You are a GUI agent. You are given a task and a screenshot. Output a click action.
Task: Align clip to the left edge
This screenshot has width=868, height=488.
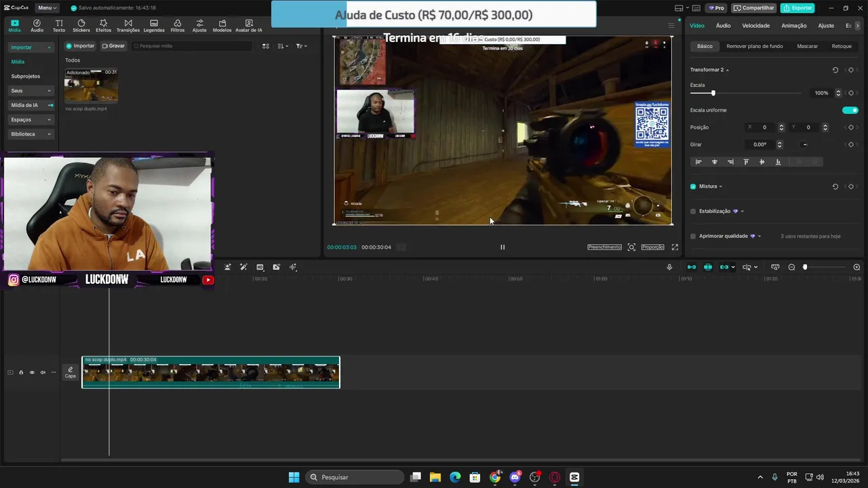[698, 162]
